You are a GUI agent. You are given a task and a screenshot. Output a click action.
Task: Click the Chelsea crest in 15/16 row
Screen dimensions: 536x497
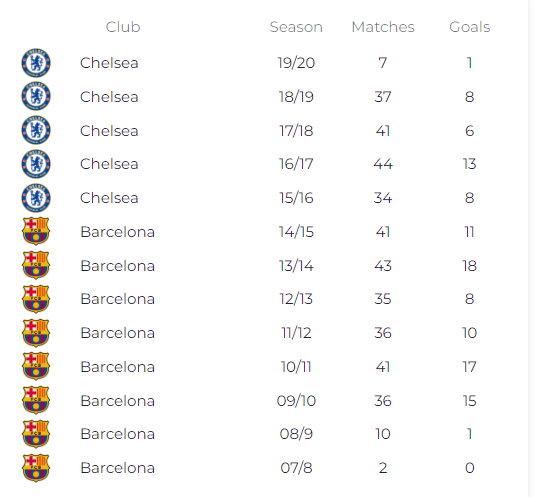point(36,198)
